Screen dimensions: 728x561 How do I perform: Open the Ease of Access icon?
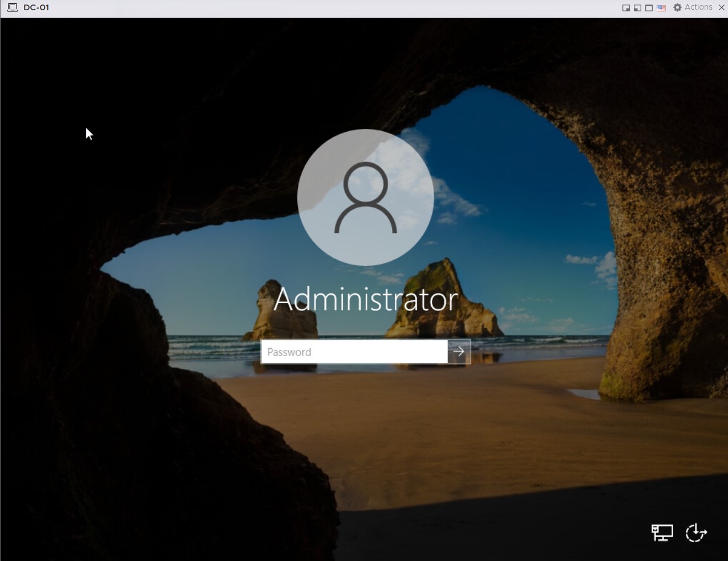point(696,532)
